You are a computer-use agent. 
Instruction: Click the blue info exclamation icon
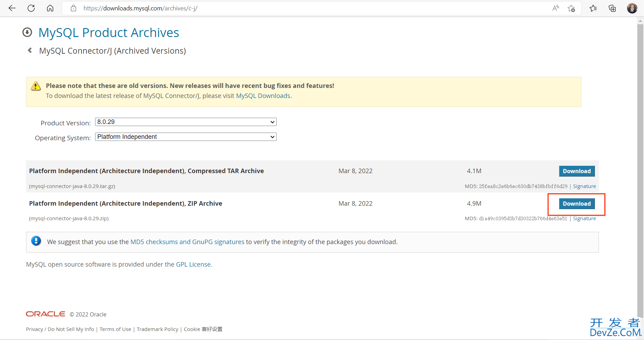click(36, 241)
